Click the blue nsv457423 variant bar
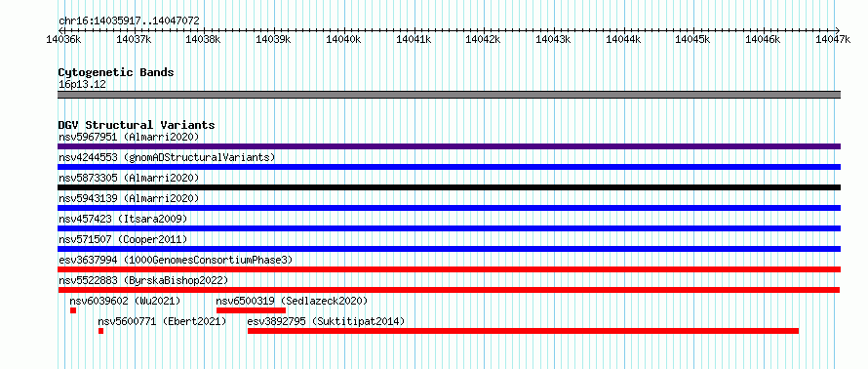The height and width of the screenshot is (369, 868). tap(450, 228)
